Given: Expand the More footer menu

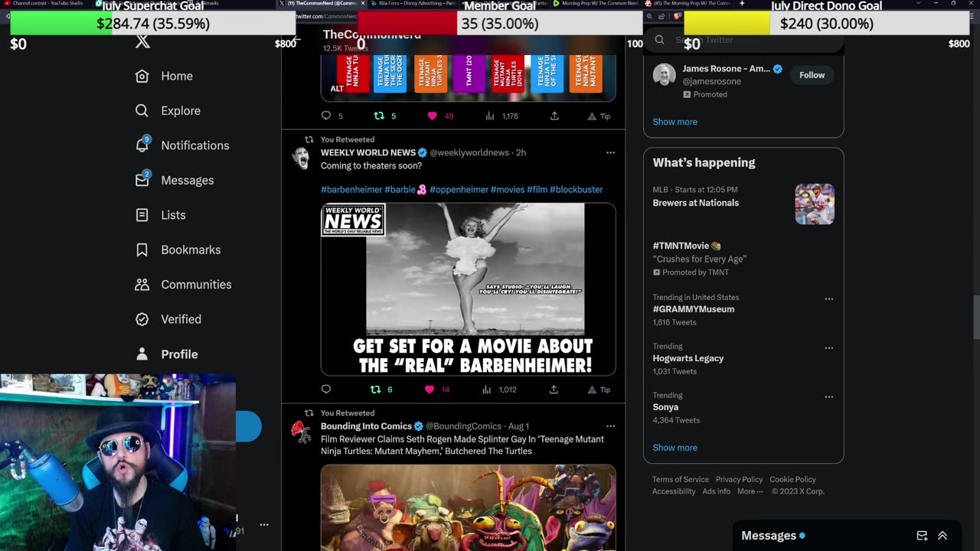Looking at the screenshot, I should [x=750, y=491].
